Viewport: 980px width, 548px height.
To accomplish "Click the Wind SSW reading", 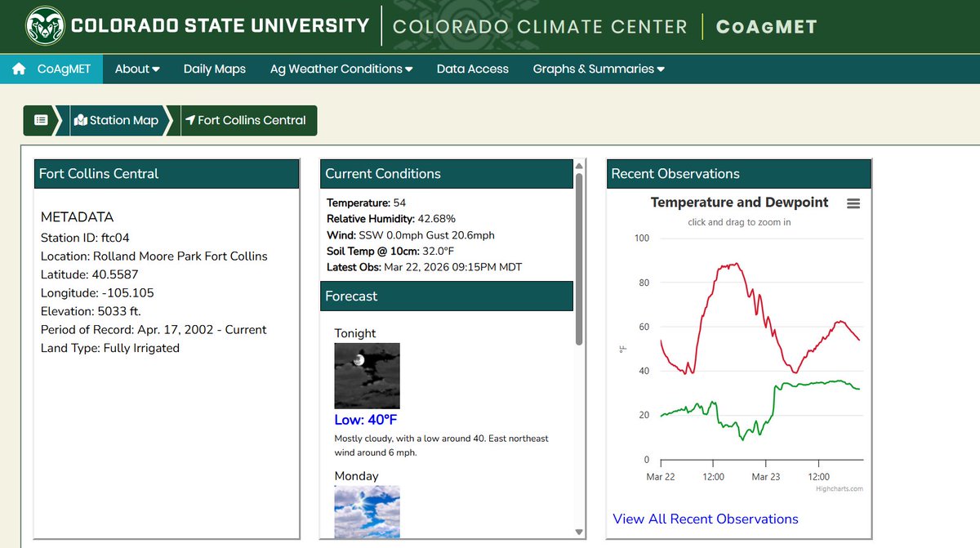I will pos(411,235).
